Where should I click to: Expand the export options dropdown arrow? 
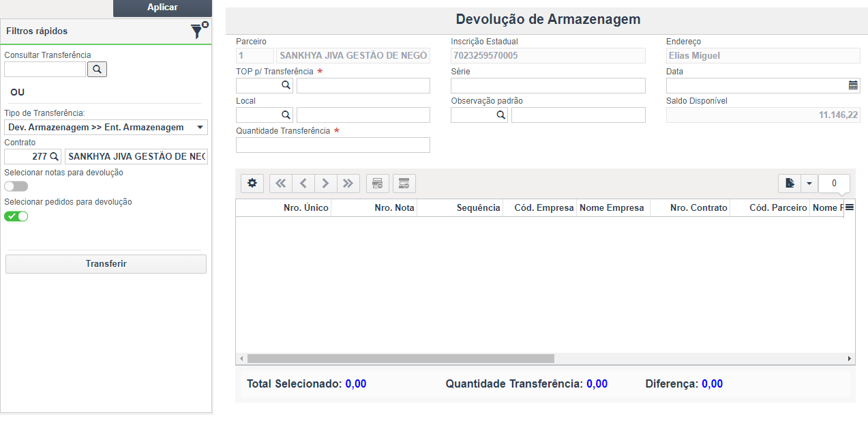[809, 183]
